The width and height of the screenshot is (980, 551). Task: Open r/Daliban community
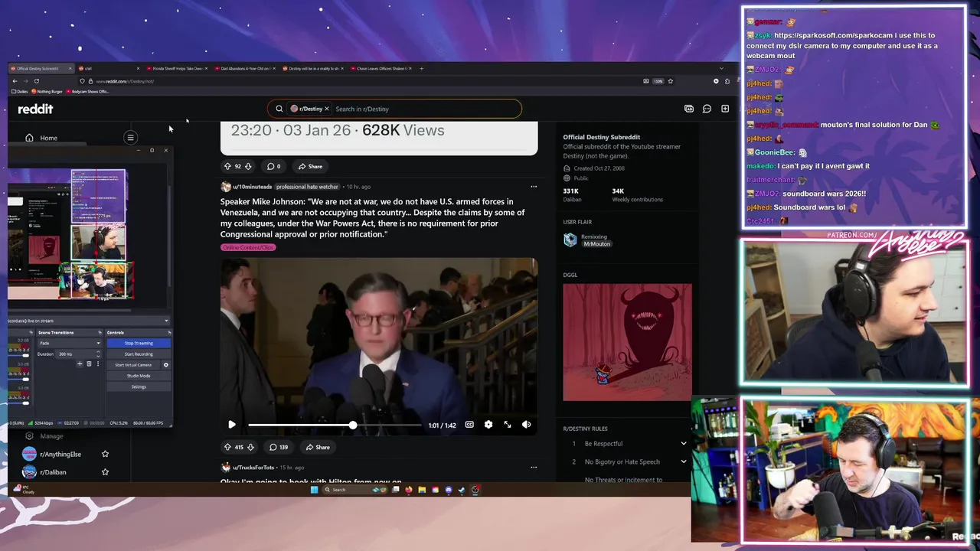click(x=53, y=472)
